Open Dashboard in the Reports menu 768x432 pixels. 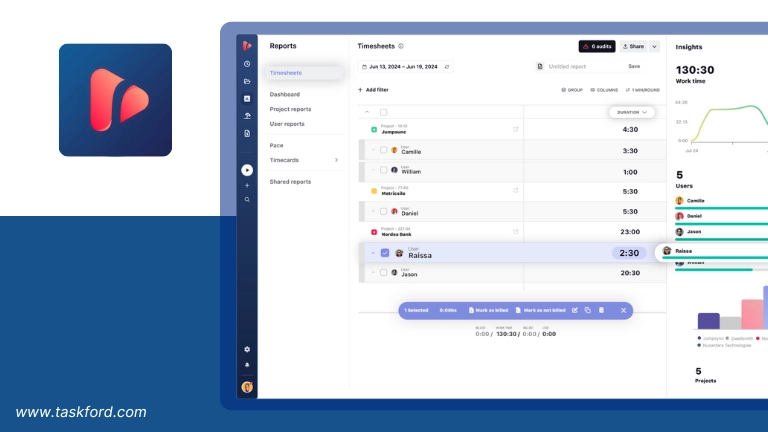pyautogui.click(x=285, y=95)
